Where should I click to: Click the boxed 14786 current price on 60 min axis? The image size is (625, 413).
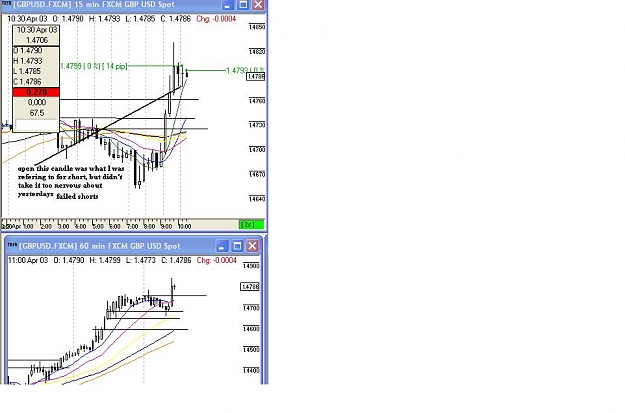click(250, 287)
